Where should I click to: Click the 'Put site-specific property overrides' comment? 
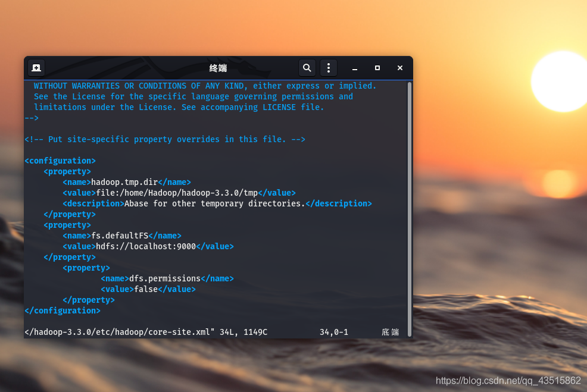pyautogui.click(x=165, y=140)
